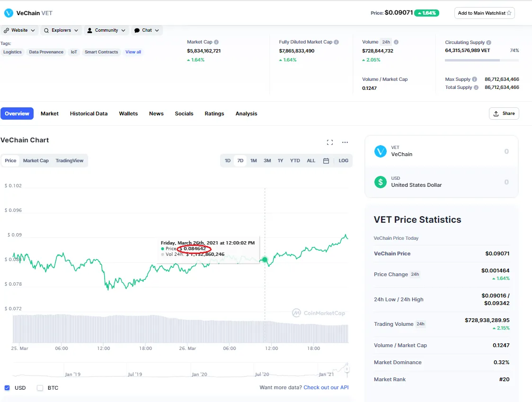Open the Wallets tab
The image size is (532, 402).
point(128,114)
